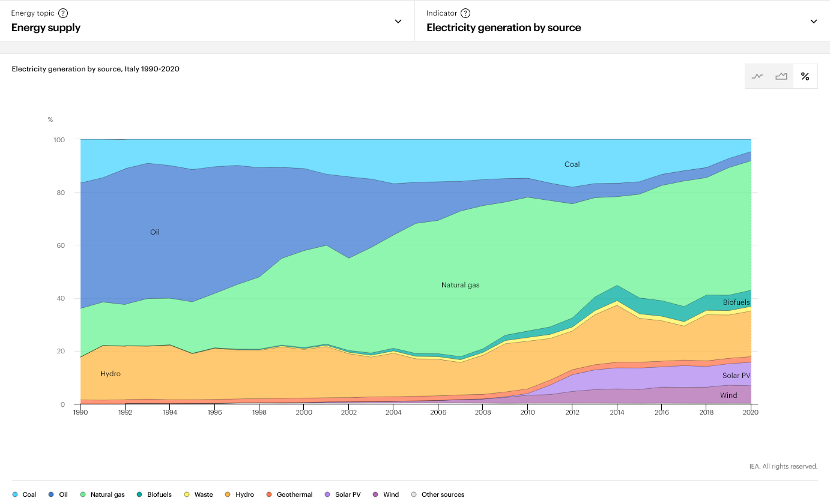Toggle the Waste legend series
The width and height of the screenshot is (830, 504).
pyautogui.click(x=199, y=494)
